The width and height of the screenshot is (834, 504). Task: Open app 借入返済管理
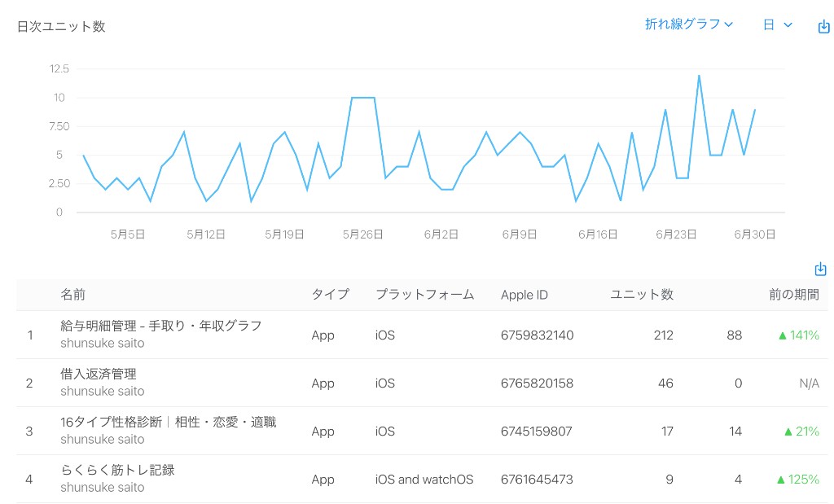click(99, 374)
